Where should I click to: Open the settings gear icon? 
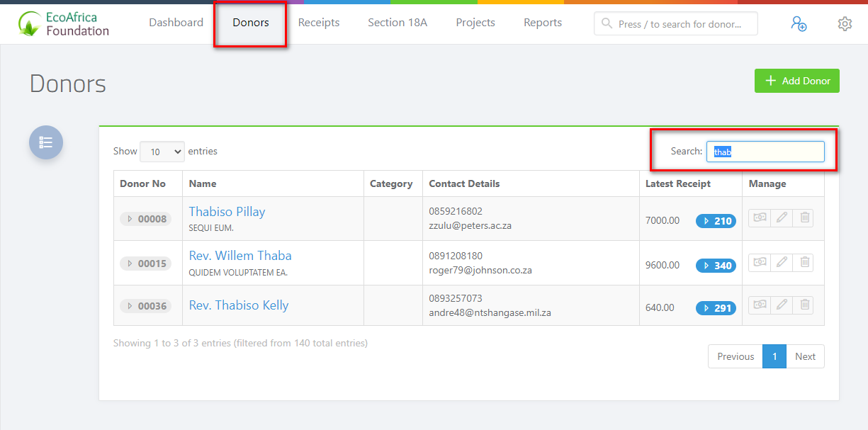845,23
